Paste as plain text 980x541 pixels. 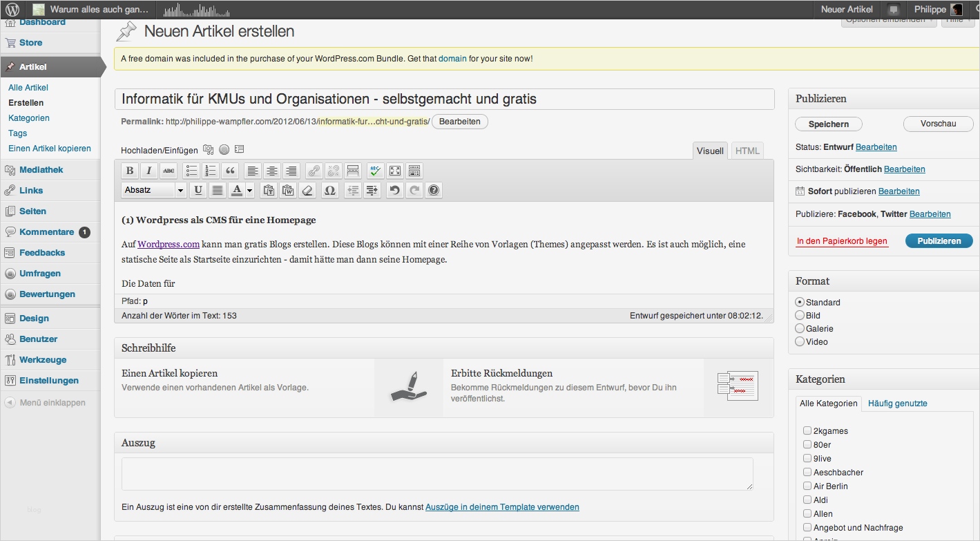click(269, 190)
